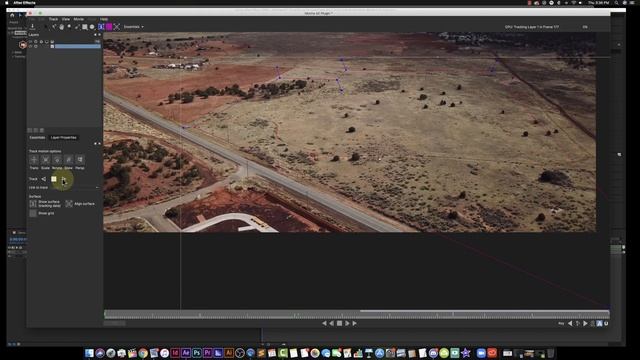This screenshot has height=360, width=640.
Task: Toggle Rotation track motion option
Action: [57, 160]
